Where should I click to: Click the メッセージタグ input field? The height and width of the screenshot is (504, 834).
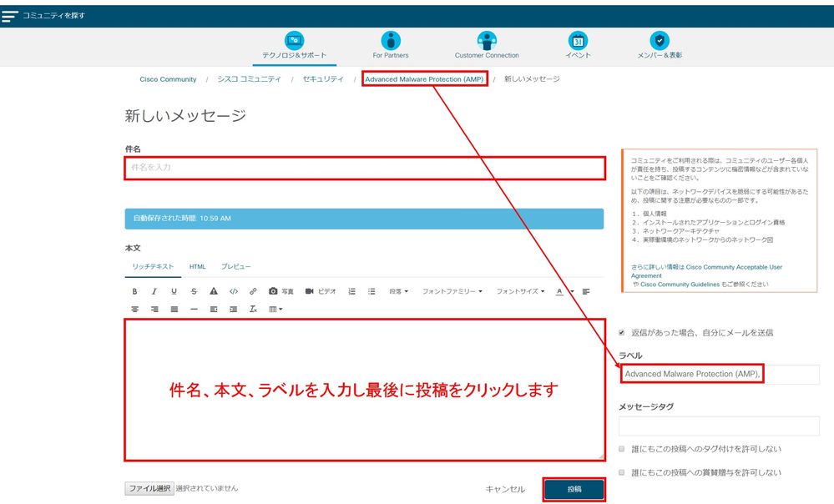(x=719, y=426)
